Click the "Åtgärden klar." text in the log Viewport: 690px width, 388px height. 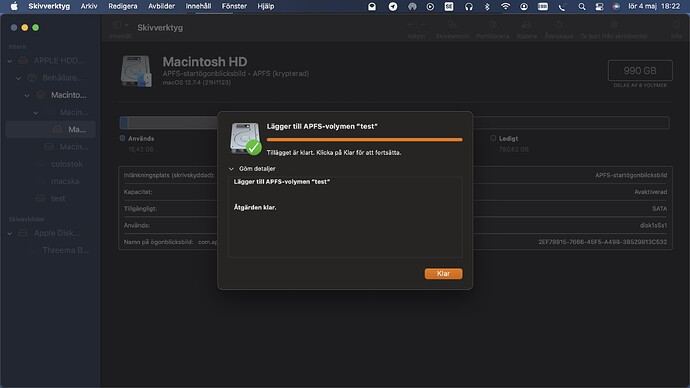[255, 207]
